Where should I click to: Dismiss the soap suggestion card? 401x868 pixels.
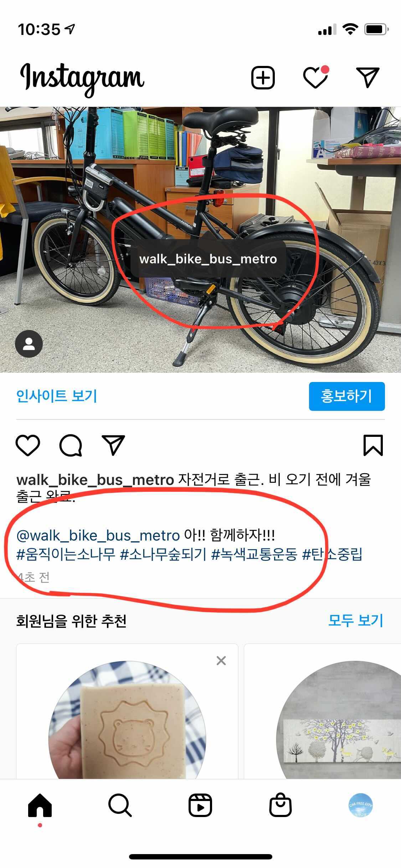click(x=221, y=661)
